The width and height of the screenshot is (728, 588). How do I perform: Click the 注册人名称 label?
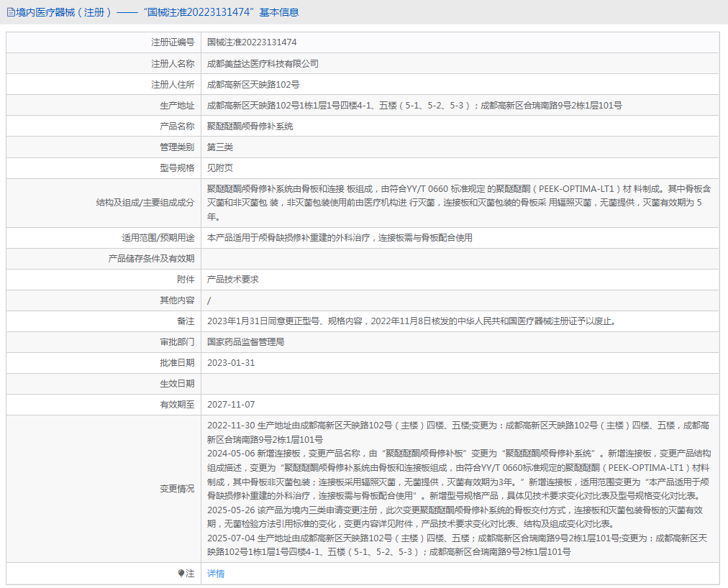point(173,63)
